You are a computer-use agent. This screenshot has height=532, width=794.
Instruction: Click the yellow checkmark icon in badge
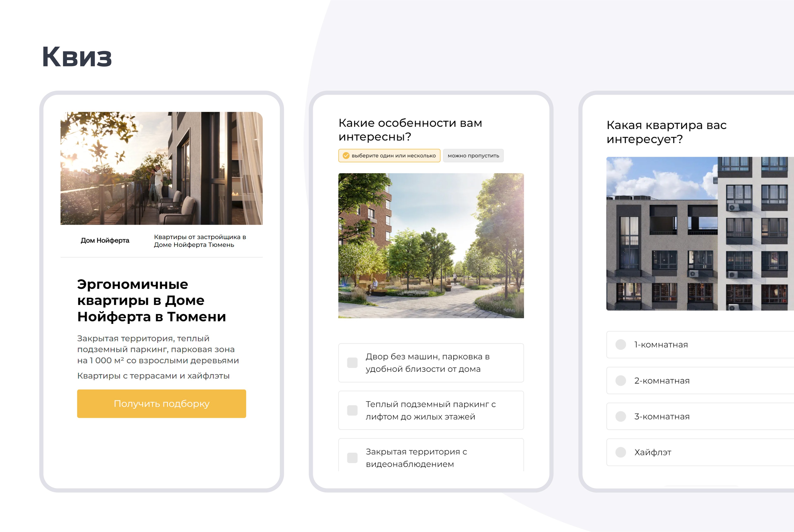(346, 156)
